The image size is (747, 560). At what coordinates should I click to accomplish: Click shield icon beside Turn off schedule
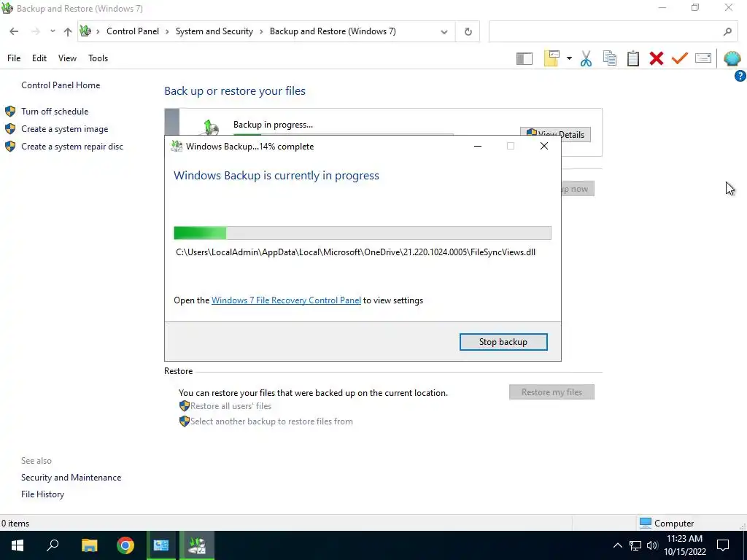[10, 112]
